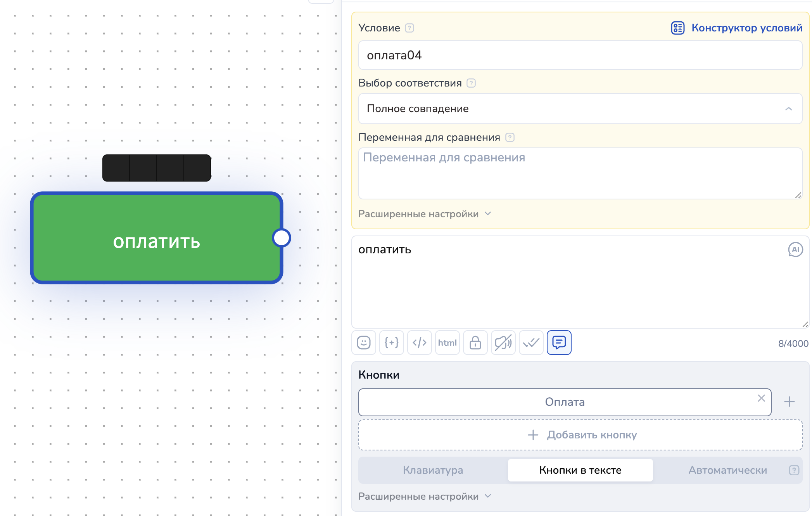Click the Условие input field оплата04

click(x=580, y=55)
